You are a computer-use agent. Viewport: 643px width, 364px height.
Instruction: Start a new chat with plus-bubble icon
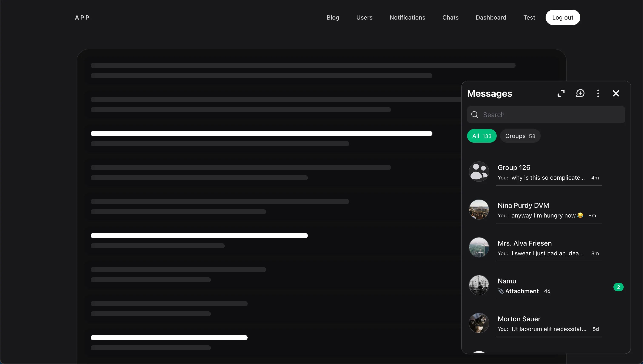coord(580,94)
